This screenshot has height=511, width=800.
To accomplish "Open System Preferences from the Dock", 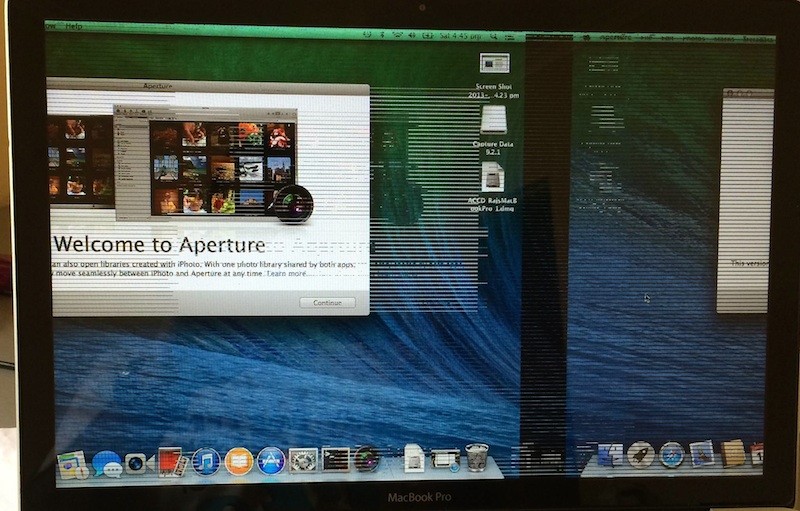I will (303, 461).
